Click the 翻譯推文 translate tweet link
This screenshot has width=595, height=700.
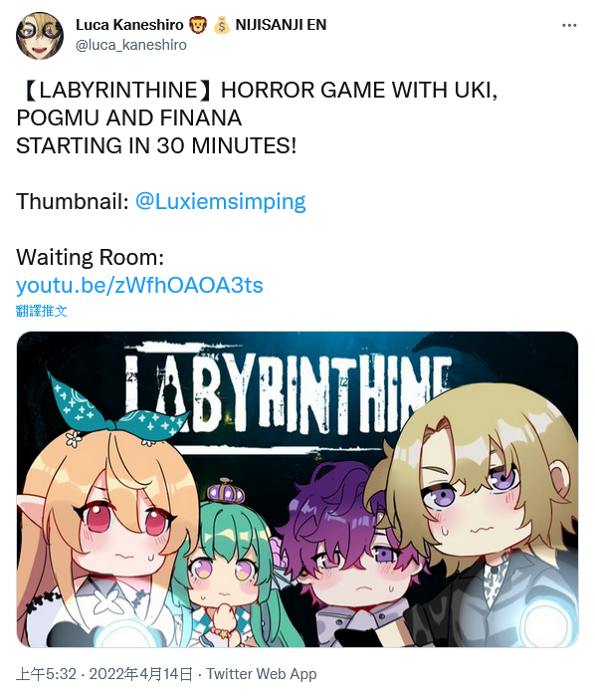pyautogui.click(x=41, y=311)
